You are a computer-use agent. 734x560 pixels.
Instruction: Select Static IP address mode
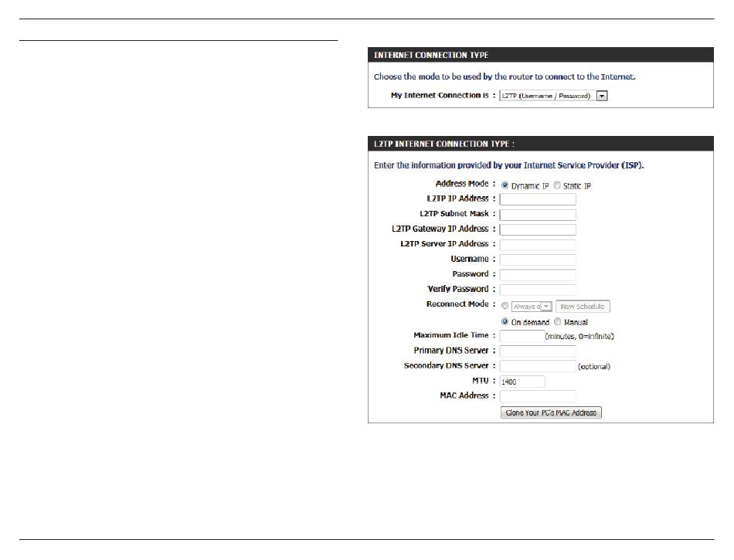click(x=557, y=185)
